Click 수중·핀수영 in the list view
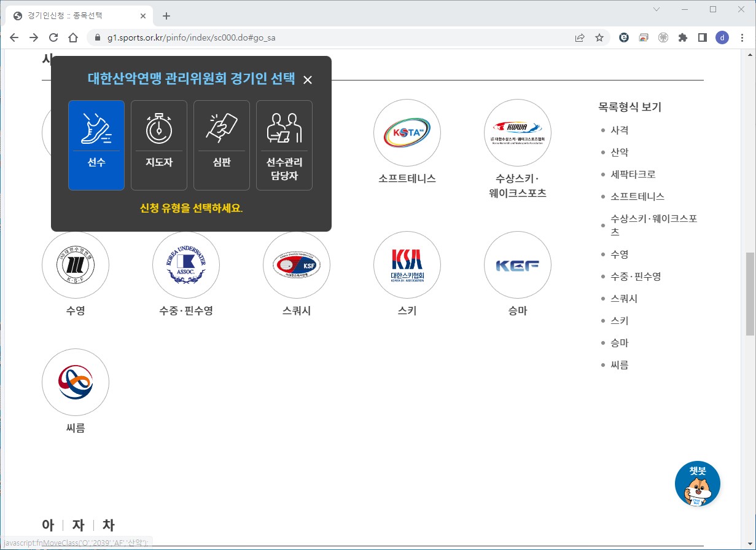This screenshot has height=550, width=756. 636,277
